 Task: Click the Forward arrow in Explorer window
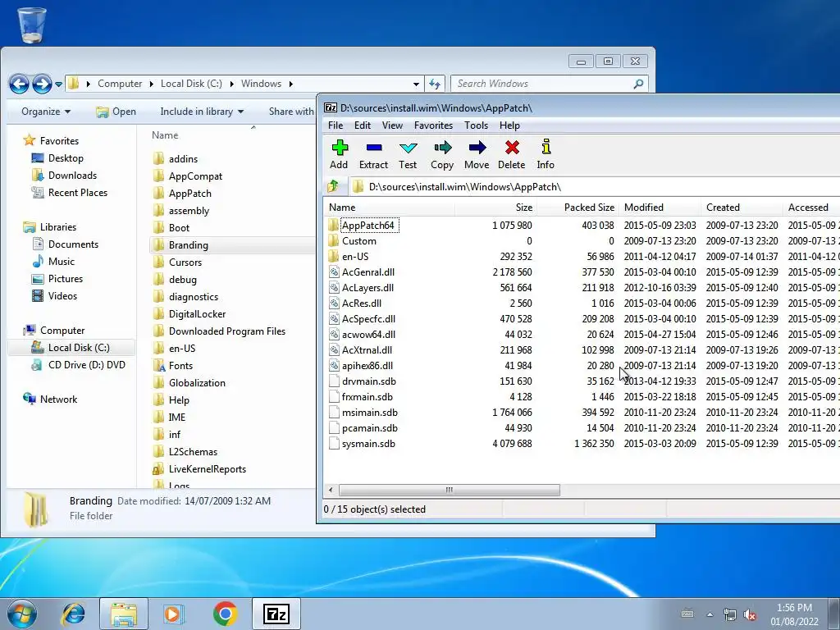42,84
